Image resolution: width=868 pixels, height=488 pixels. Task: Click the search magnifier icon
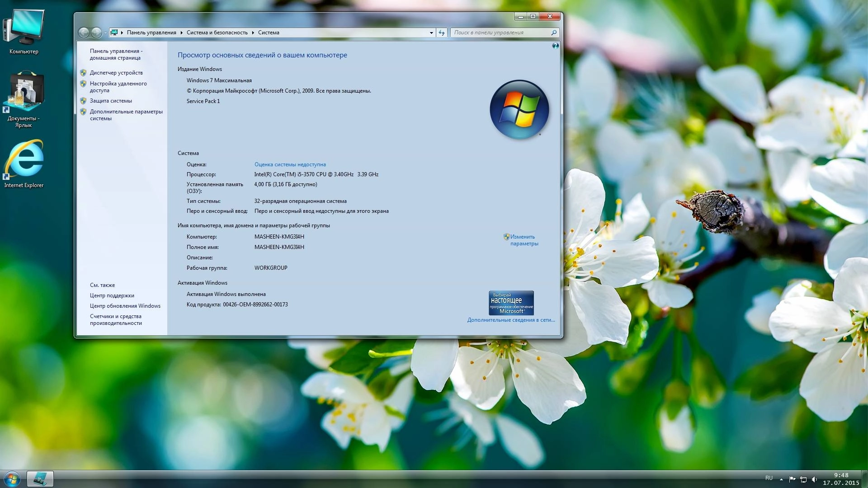554,33
